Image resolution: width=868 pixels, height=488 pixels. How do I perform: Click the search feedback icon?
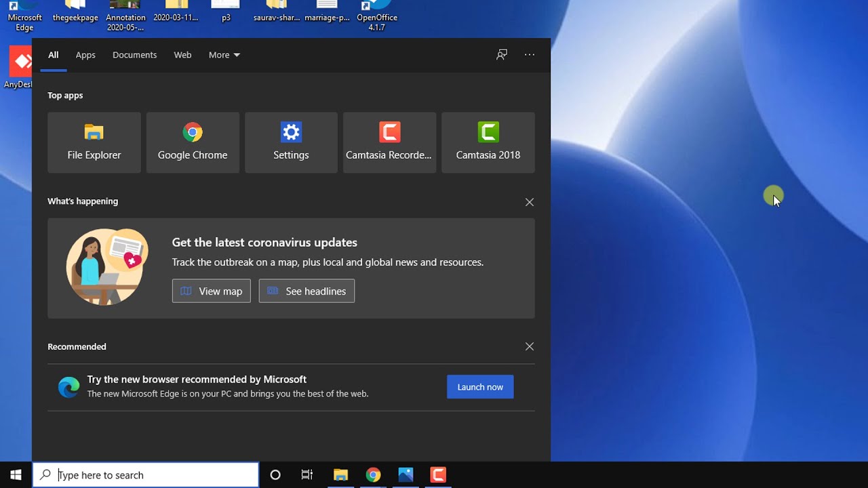click(502, 55)
